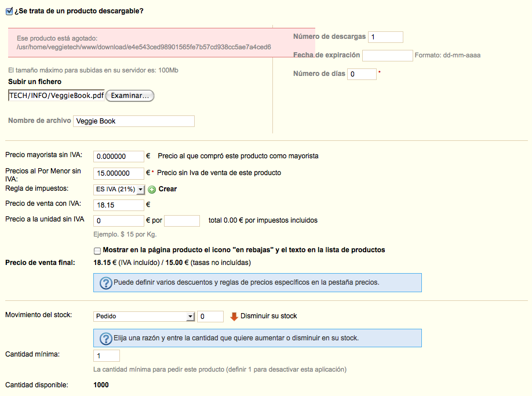
Task: Click the orange Disminuir stock arrow icon
Action: tap(234, 317)
